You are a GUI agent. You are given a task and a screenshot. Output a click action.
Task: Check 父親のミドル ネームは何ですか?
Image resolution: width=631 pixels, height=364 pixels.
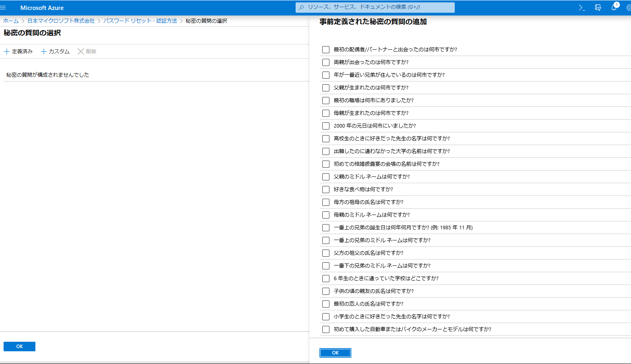[x=326, y=177]
